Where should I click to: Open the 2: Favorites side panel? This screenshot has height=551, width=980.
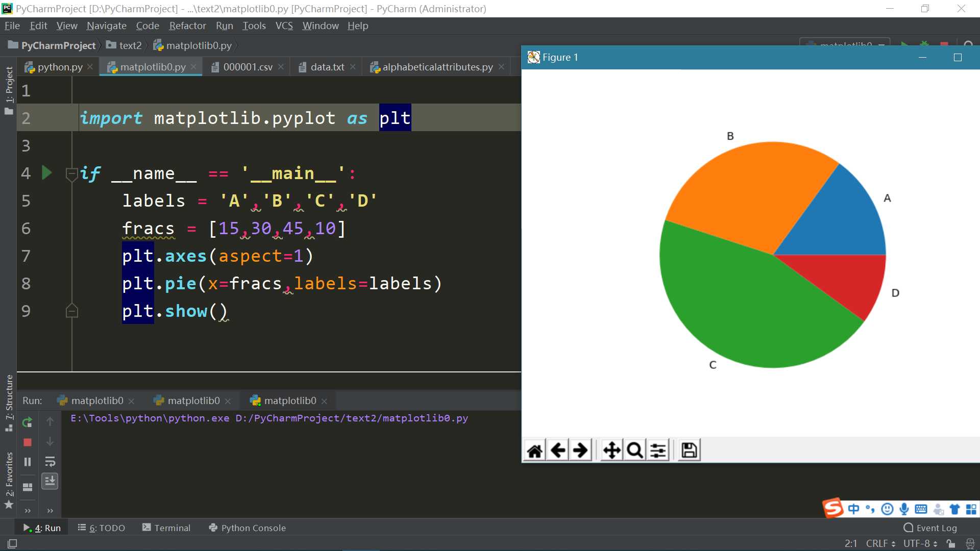pyautogui.click(x=9, y=480)
